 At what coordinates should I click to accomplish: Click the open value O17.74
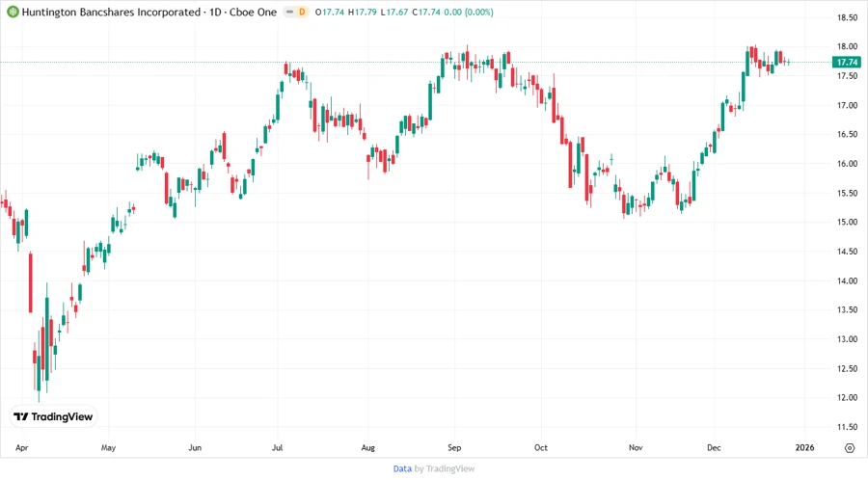pos(330,12)
